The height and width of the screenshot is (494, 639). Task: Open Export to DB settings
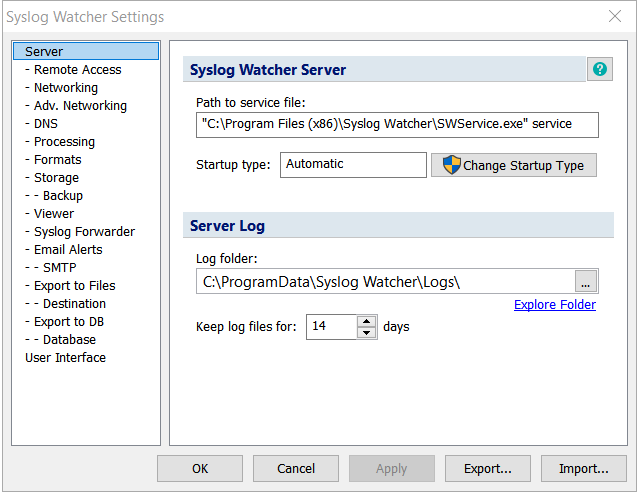tap(69, 322)
